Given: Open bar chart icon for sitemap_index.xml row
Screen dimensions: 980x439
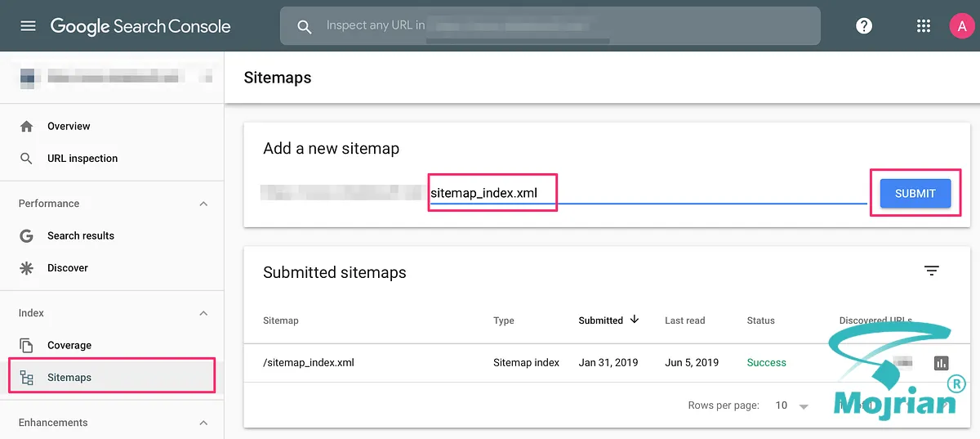Looking at the screenshot, I should pyautogui.click(x=941, y=362).
